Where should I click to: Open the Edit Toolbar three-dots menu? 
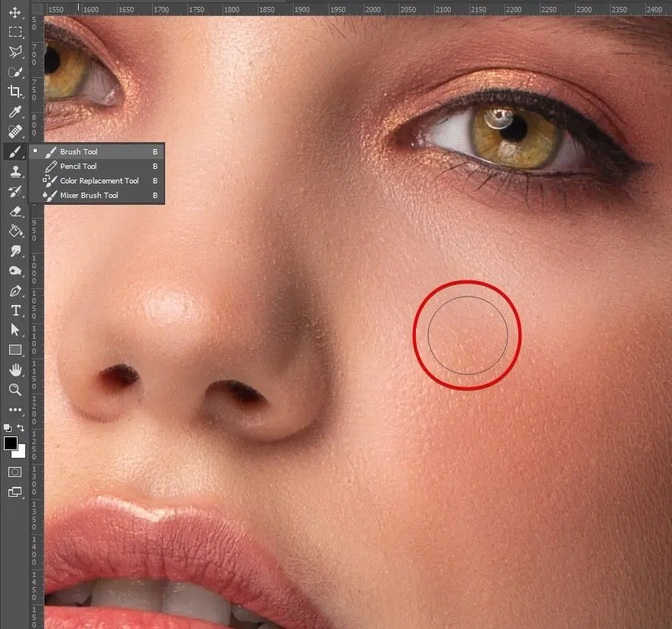pos(15,410)
